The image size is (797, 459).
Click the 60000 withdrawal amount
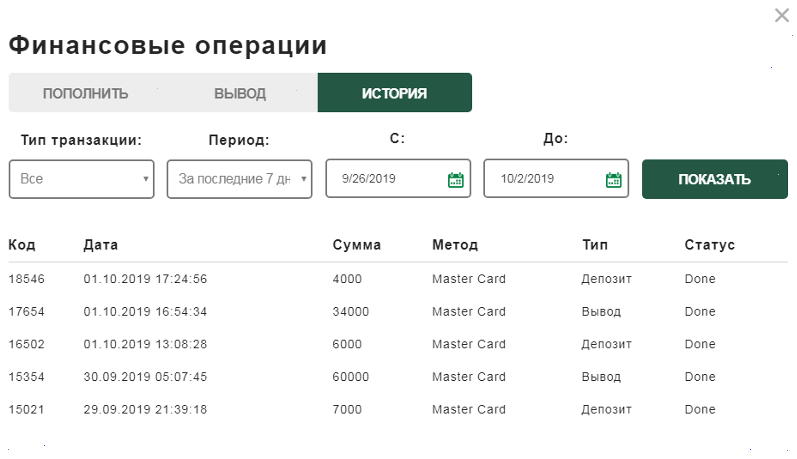(x=351, y=377)
